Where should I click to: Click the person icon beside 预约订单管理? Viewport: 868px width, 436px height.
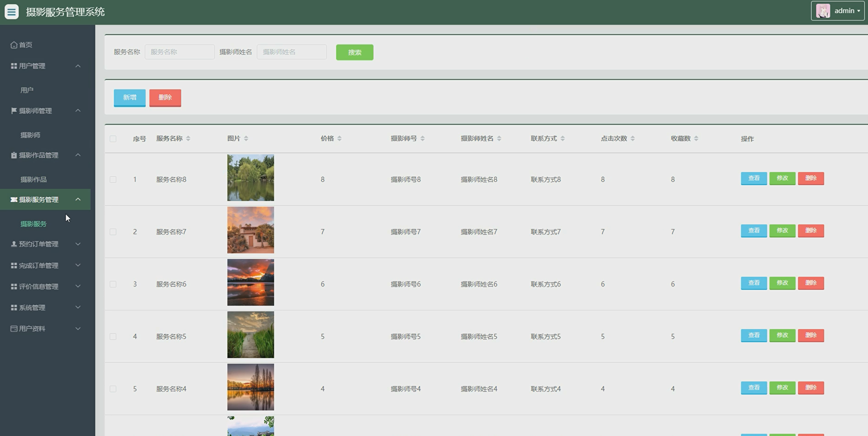[14, 244]
